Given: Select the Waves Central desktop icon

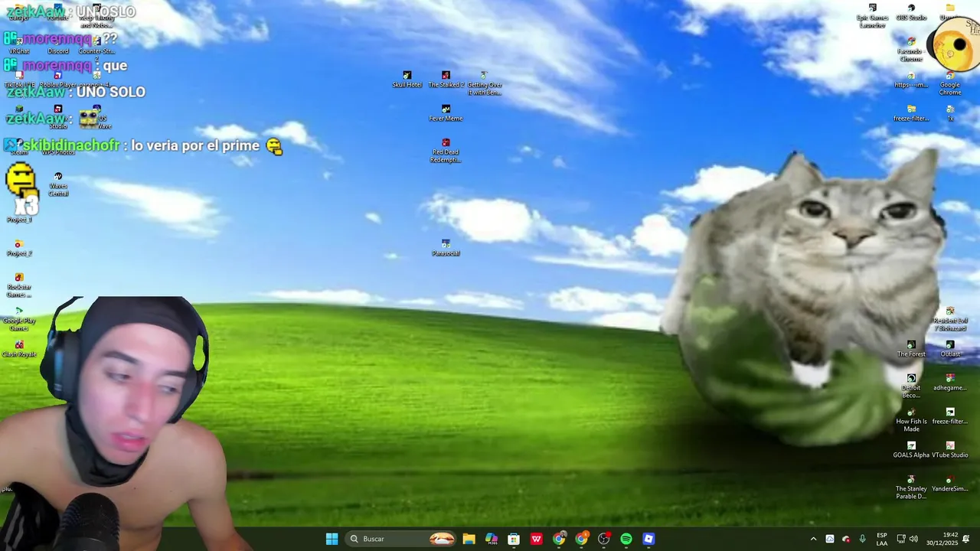Looking at the screenshot, I should (58, 184).
